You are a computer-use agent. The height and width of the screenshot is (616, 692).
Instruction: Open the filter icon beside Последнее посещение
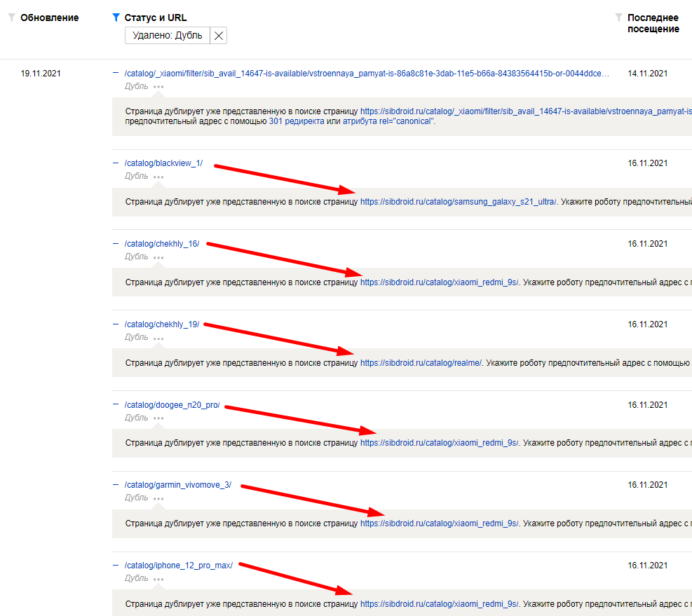619,18
